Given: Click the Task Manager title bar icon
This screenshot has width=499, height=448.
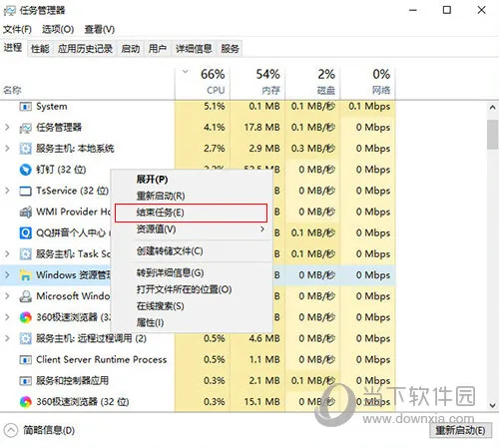Looking at the screenshot, I should [x=9, y=11].
